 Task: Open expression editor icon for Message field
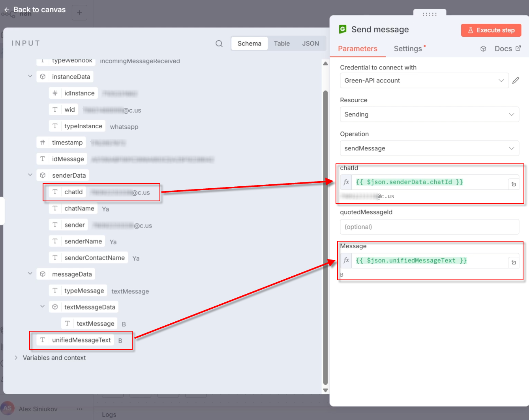pos(514,262)
